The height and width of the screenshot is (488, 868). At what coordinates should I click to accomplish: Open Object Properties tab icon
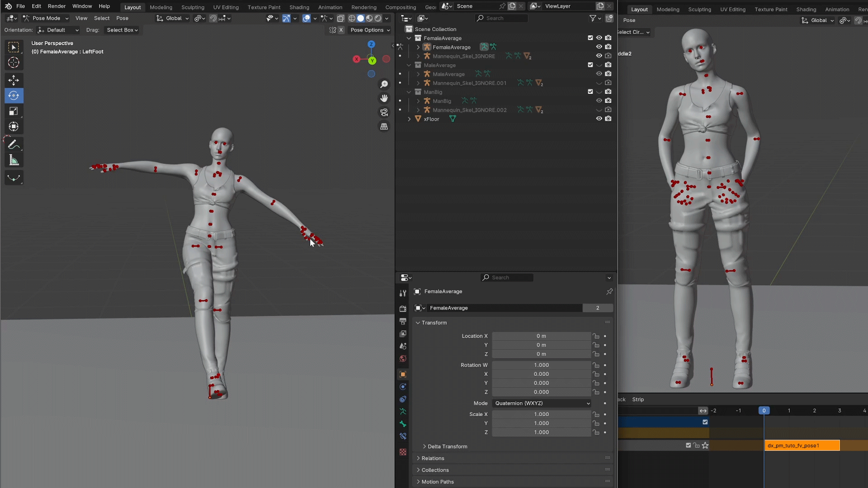pyautogui.click(x=403, y=374)
